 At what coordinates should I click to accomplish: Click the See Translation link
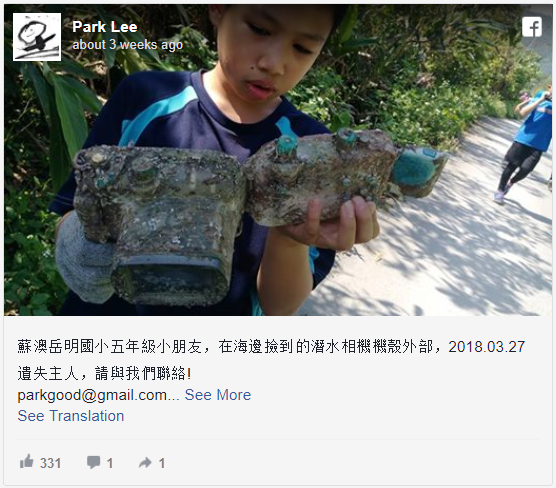[x=71, y=416]
